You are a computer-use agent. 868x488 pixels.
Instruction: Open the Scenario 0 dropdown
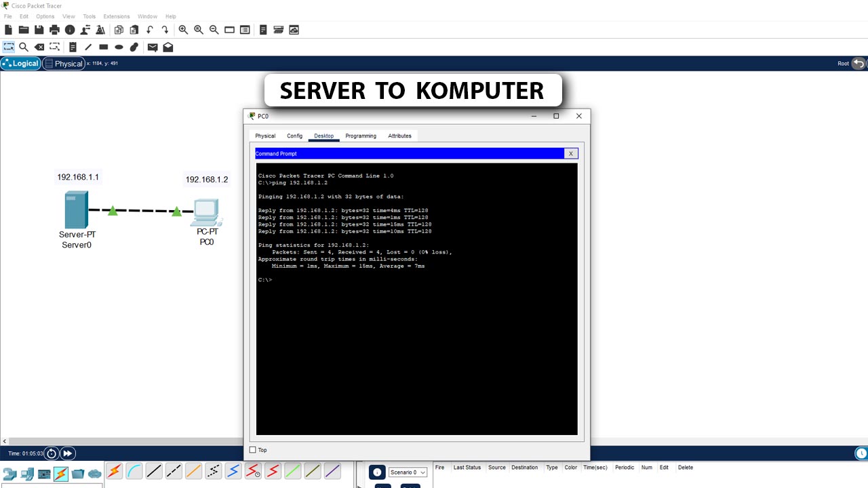pos(408,472)
